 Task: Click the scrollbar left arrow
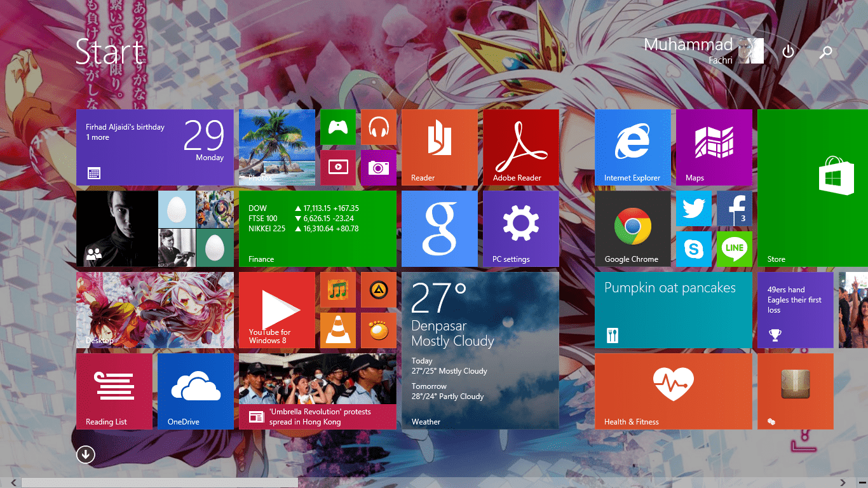(x=13, y=483)
